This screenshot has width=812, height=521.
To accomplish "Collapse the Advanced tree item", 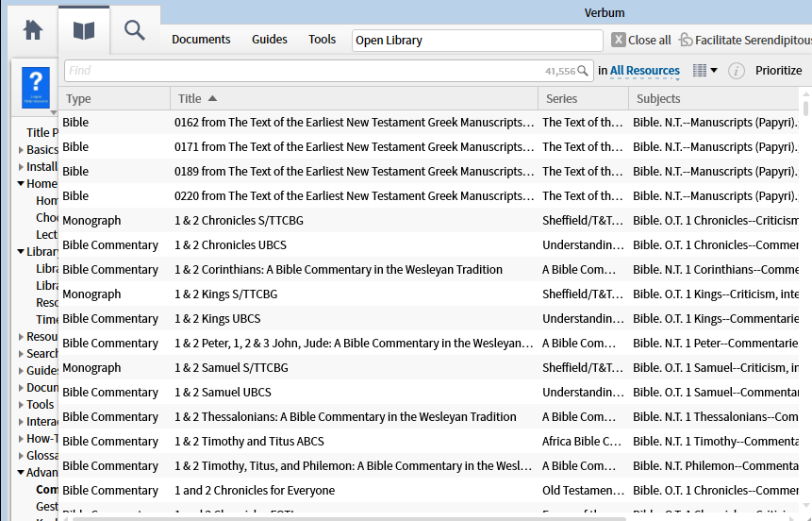I will pyautogui.click(x=21, y=472).
